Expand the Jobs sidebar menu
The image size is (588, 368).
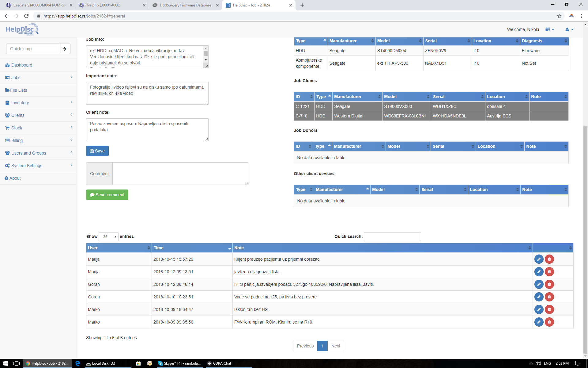(38, 78)
